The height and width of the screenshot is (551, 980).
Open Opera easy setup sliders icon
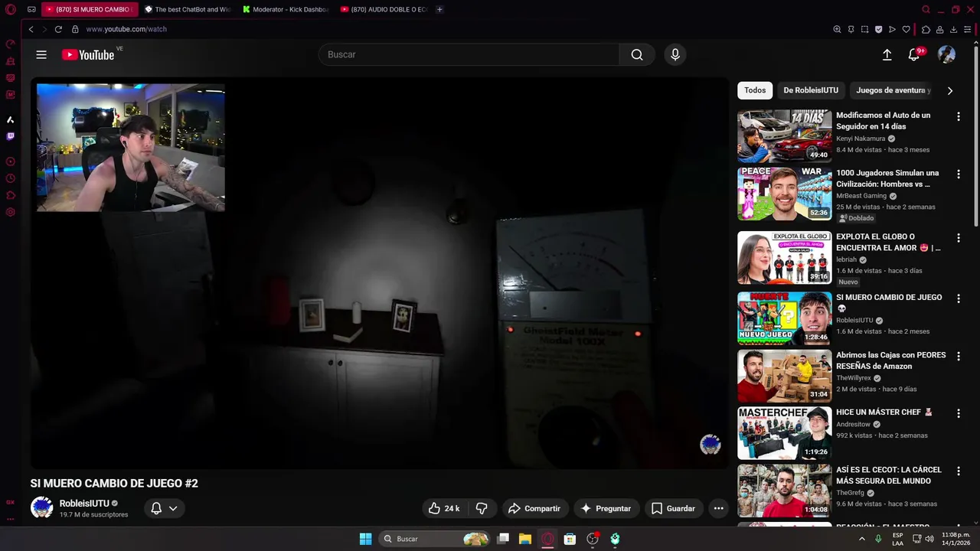(x=968, y=29)
